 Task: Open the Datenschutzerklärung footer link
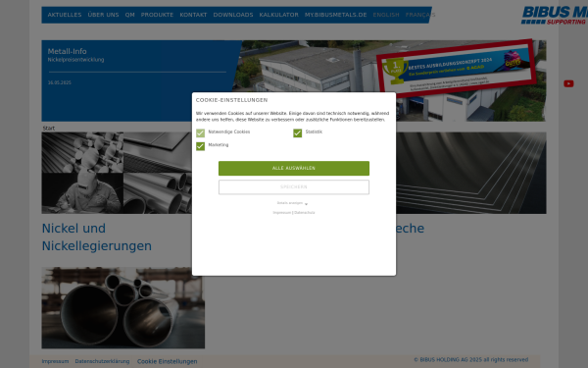pyautogui.click(x=102, y=361)
